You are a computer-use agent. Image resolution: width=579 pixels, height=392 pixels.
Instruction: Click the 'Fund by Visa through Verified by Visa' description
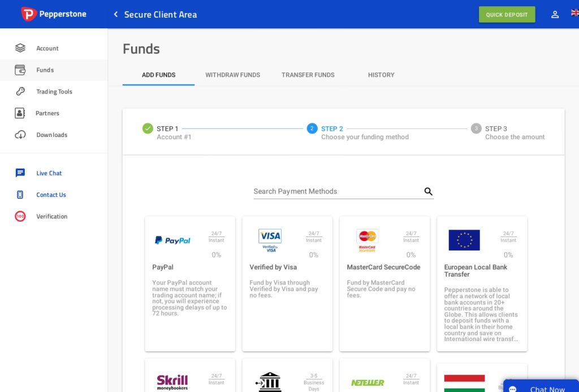(x=284, y=289)
